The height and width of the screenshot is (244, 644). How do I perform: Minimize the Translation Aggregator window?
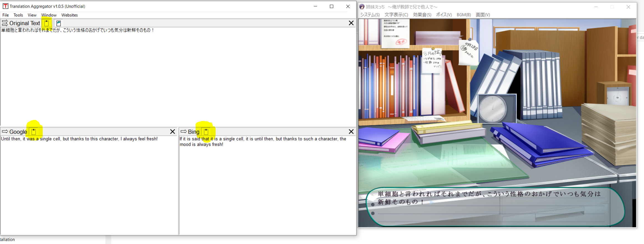pyautogui.click(x=315, y=6)
